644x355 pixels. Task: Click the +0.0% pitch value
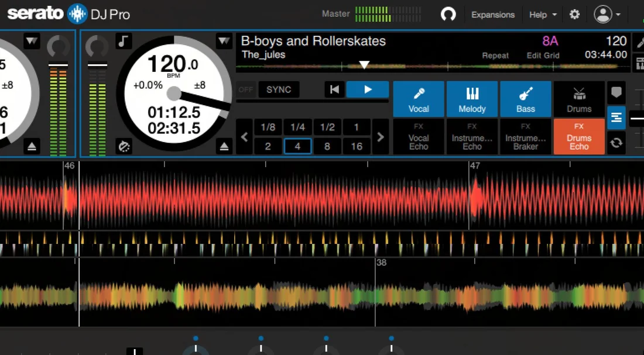148,85
